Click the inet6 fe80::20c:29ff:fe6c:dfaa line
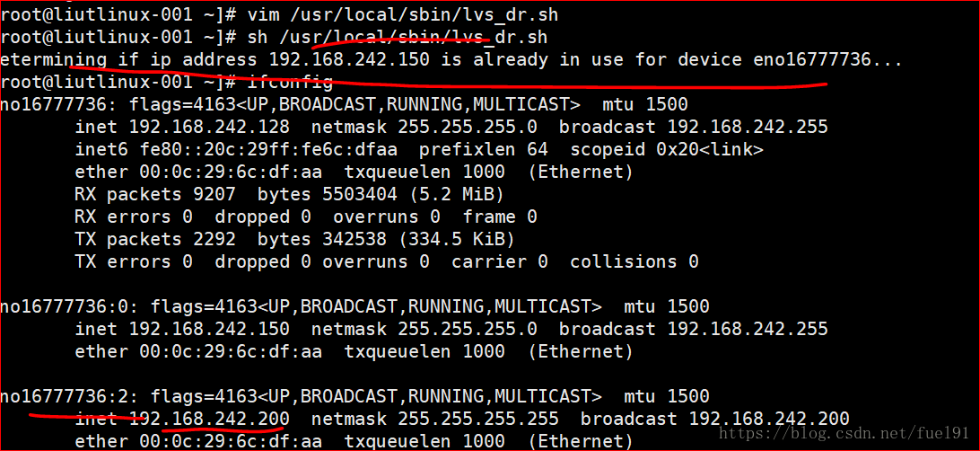Screen dimensions: 980x451 pos(419,149)
